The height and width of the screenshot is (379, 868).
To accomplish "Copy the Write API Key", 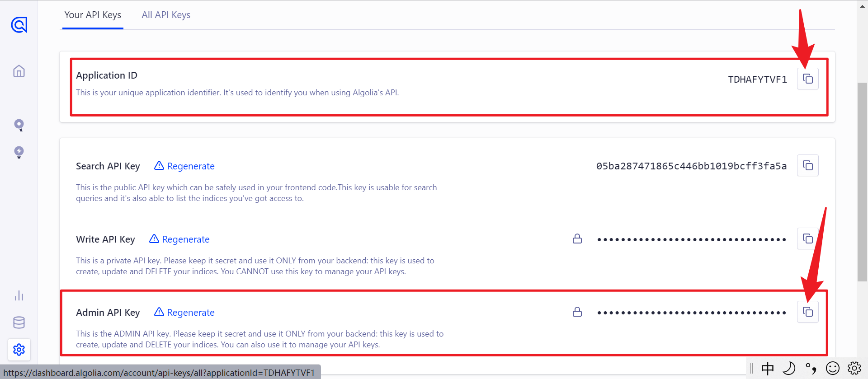I will (808, 239).
